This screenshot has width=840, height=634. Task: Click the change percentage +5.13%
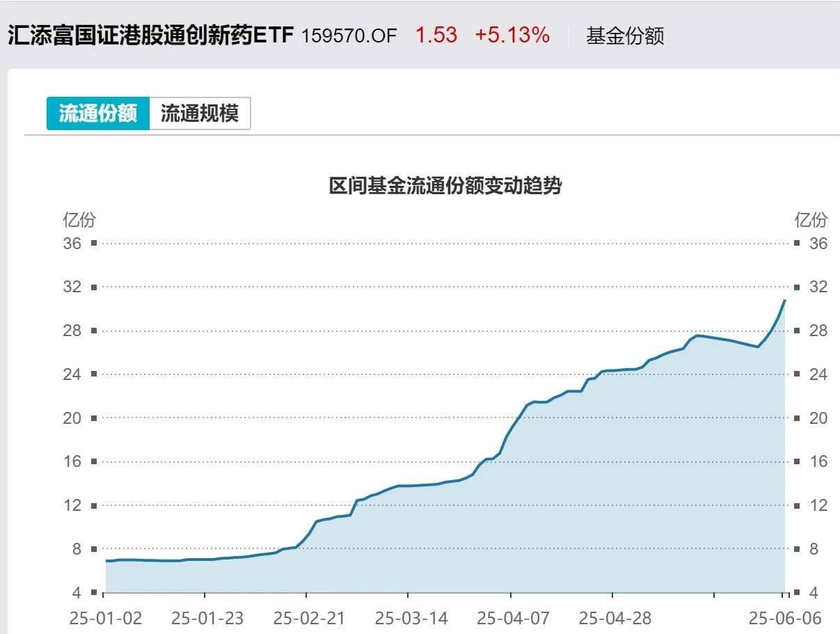[x=512, y=35]
